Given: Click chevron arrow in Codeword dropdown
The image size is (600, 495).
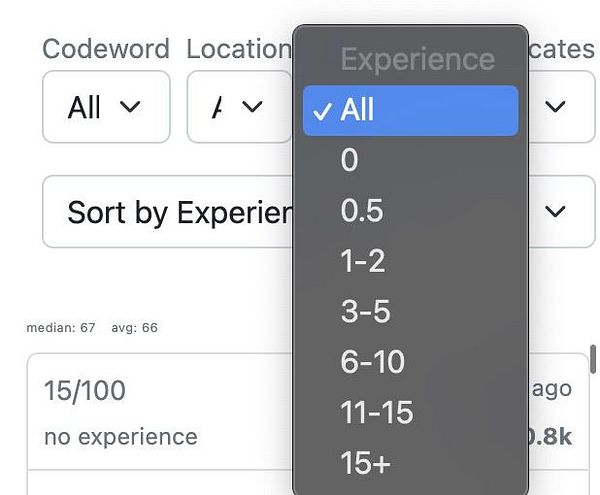Looking at the screenshot, I should [130, 107].
